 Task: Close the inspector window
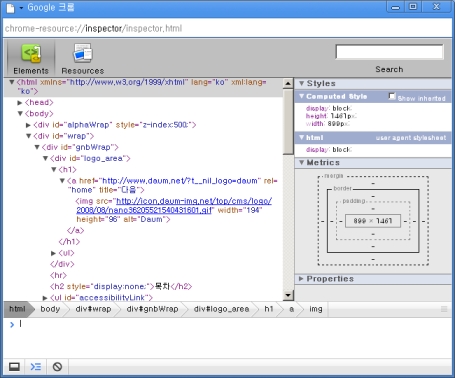tap(436, 7)
